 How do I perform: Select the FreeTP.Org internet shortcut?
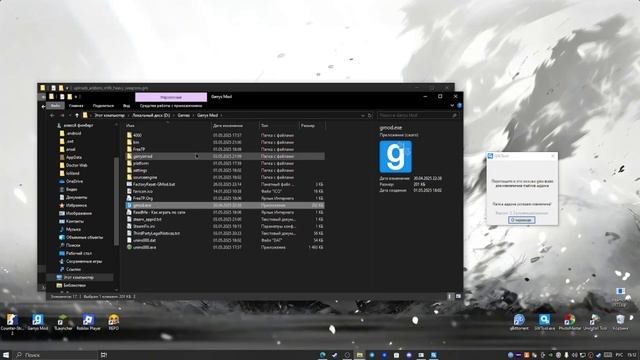[x=225, y=198]
